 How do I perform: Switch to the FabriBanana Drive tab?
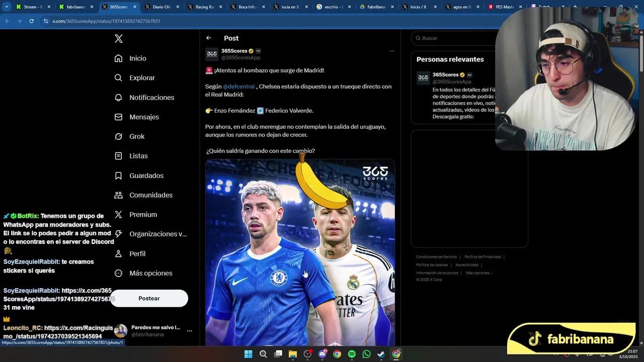(376, 7)
